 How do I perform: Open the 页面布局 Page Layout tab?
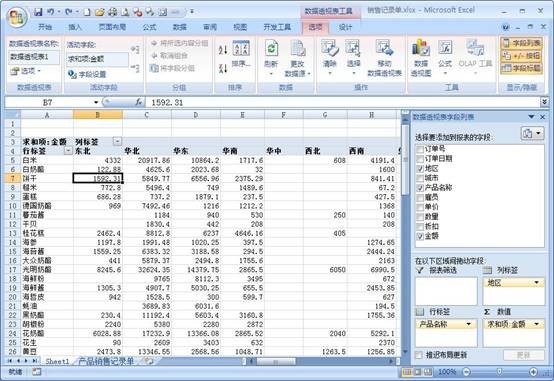coord(112,27)
